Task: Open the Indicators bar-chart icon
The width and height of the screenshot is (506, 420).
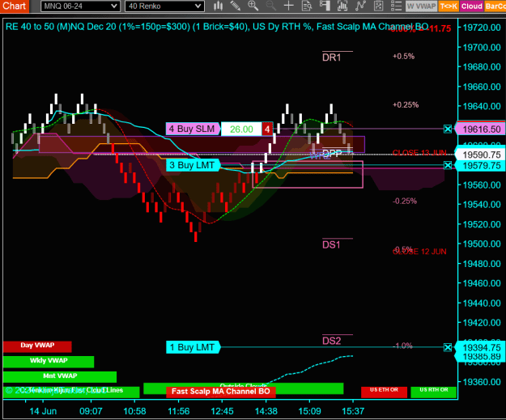Action: (x=342, y=6)
